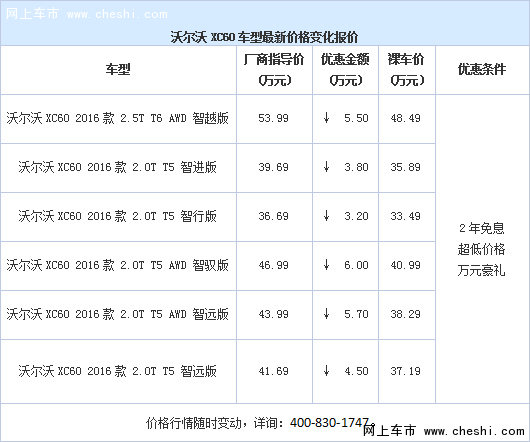The image size is (530, 442).
Task: Click the down arrow beside 5.50
Action: [326, 118]
